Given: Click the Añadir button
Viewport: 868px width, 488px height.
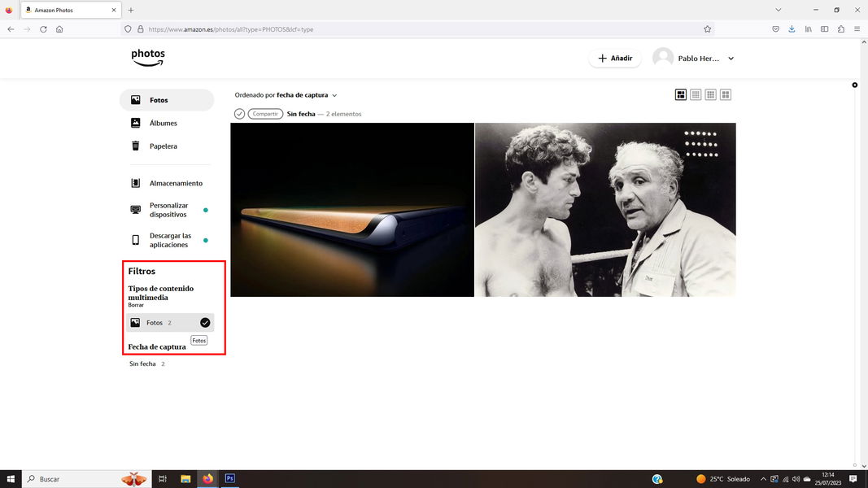Looking at the screenshot, I should 614,58.
